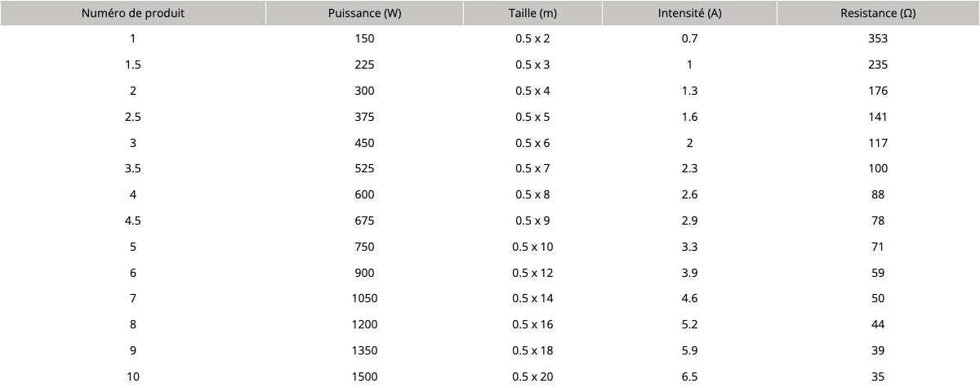Image resolution: width=980 pixels, height=388 pixels.
Task: Click the Taille (m) column header
Action: tap(532, 13)
